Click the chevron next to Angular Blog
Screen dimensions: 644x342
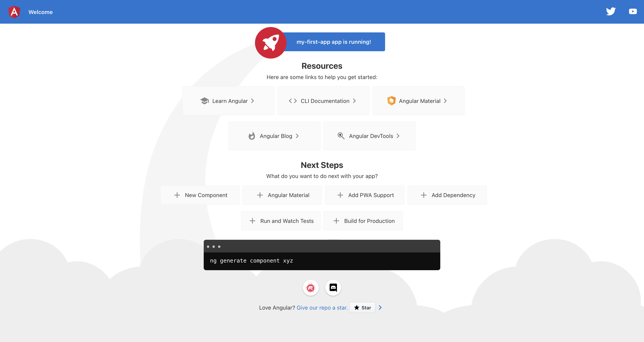click(297, 136)
